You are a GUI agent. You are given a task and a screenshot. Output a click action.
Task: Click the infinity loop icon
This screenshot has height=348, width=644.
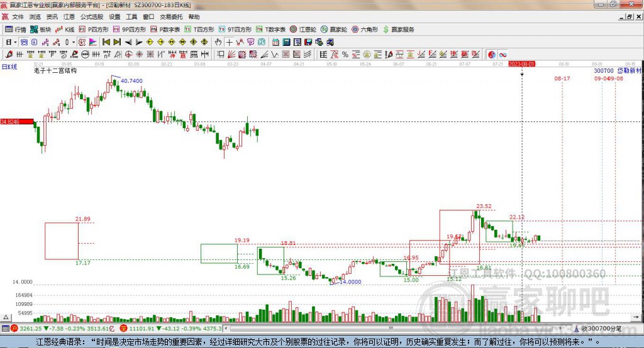point(503,55)
